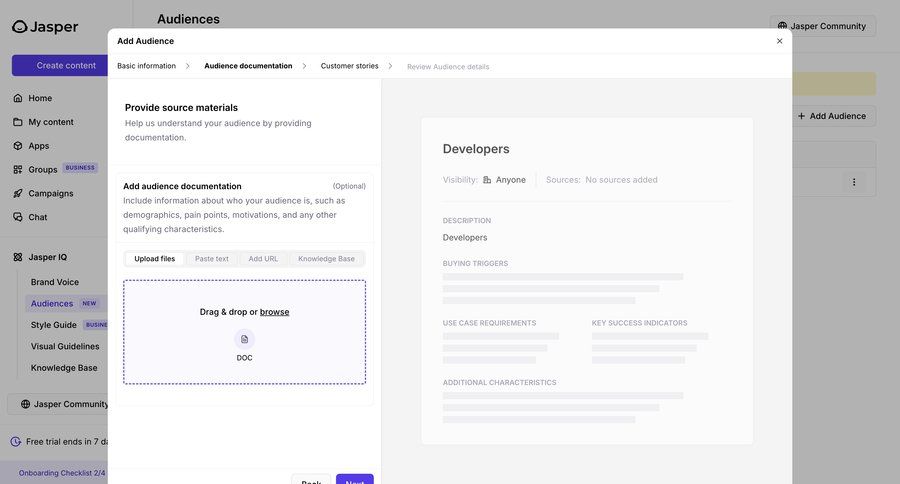Close the Add Audience dialog
The width and height of the screenshot is (900, 484).
click(x=779, y=41)
